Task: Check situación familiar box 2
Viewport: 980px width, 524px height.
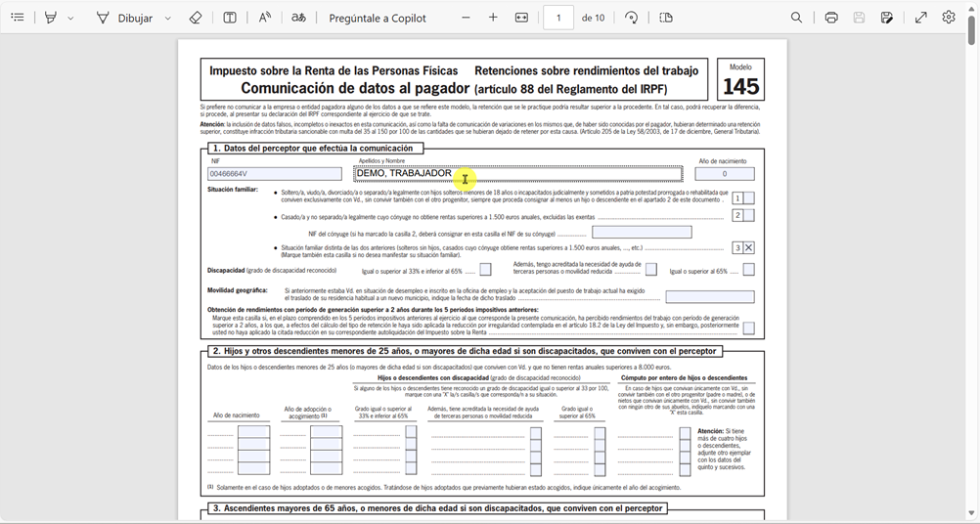Action: [749, 215]
